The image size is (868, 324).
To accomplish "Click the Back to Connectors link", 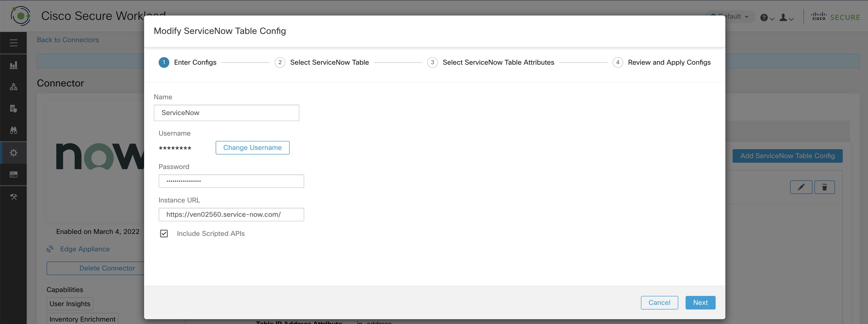I will pyautogui.click(x=67, y=39).
